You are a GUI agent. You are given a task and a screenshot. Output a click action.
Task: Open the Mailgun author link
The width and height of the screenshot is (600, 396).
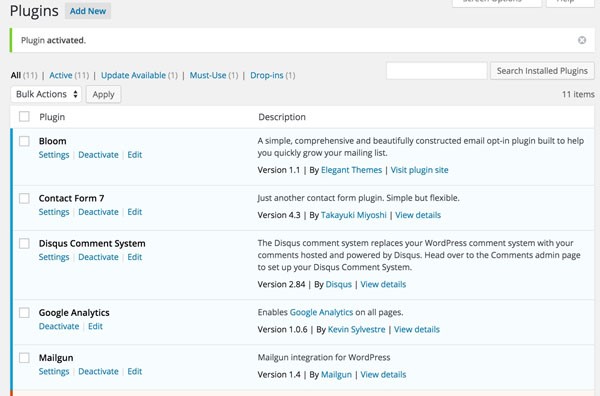(336, 375)
